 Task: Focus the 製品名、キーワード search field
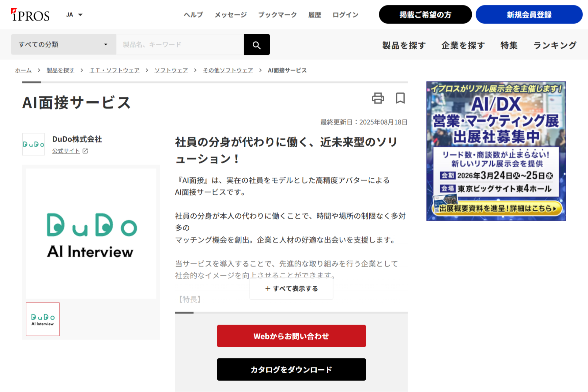[x=180, y=44]
